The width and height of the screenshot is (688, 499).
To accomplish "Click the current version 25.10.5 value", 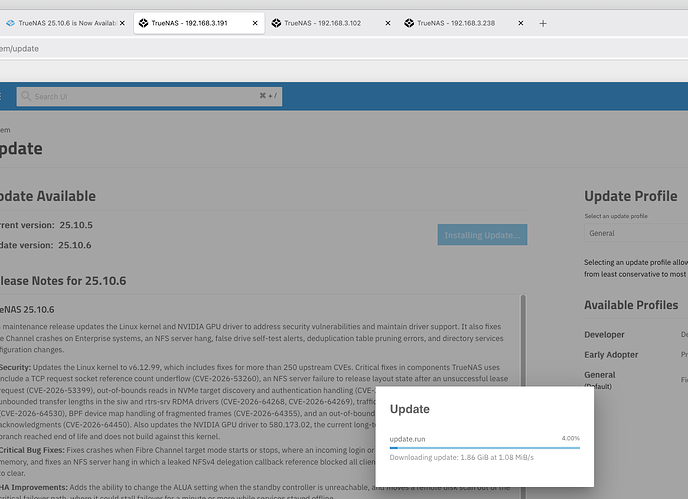I will (x=76, y=225).
